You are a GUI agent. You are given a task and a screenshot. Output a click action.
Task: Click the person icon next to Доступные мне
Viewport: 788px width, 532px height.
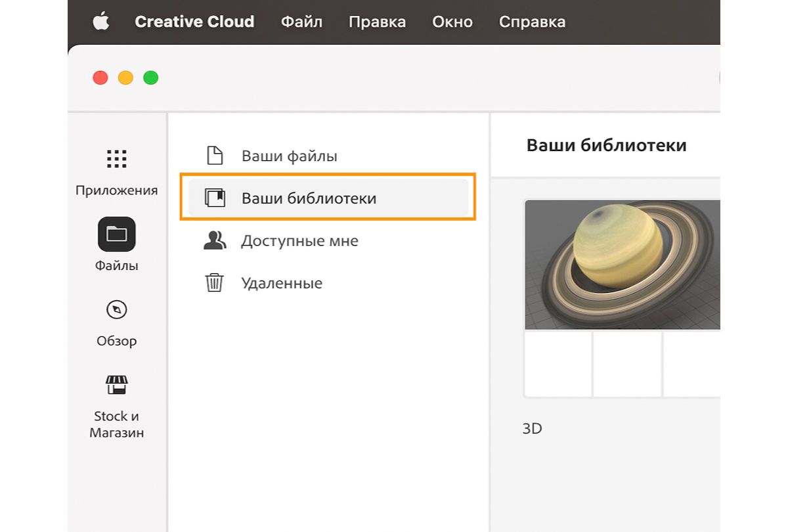point(213,240)
